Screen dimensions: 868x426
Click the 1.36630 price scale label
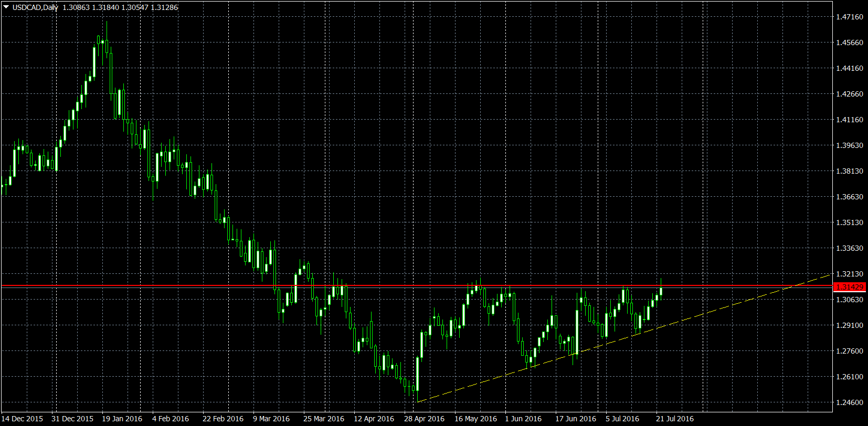849,197
